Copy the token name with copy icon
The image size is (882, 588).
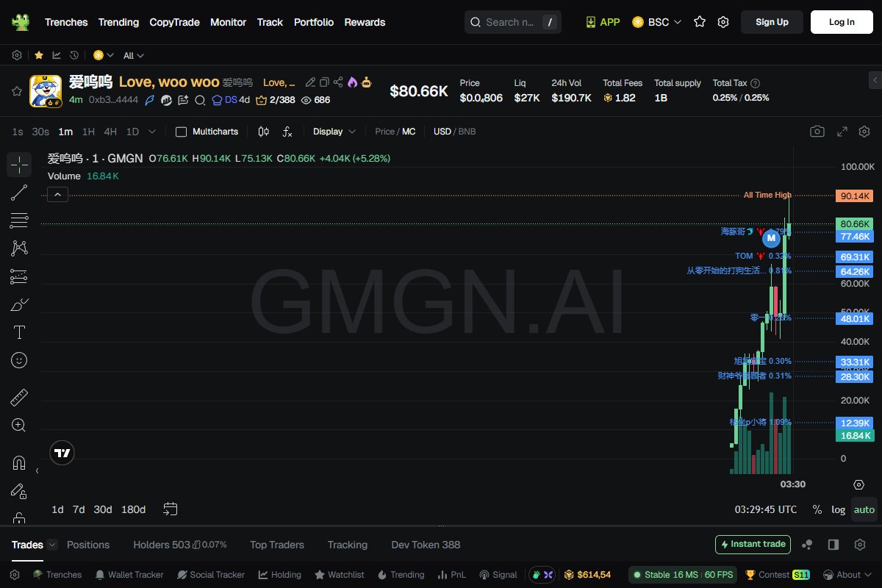pyautogui.click(x=324, y=82)
